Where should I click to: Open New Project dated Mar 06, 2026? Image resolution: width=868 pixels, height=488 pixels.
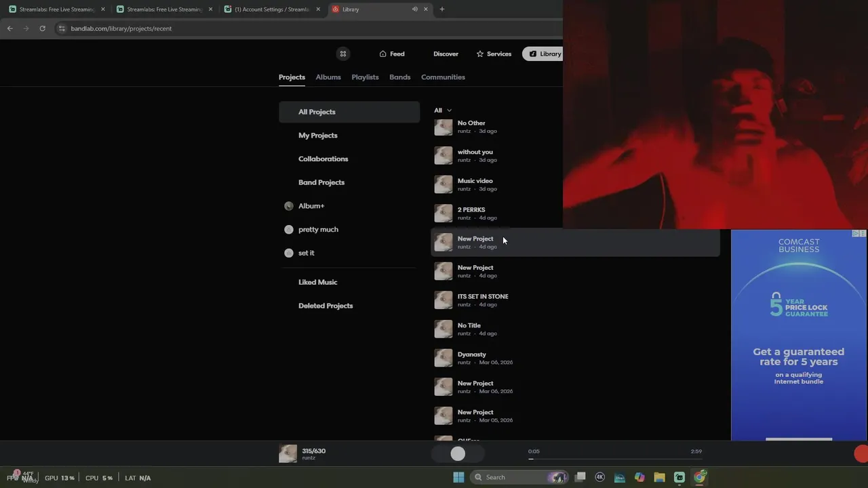(575, 387)
